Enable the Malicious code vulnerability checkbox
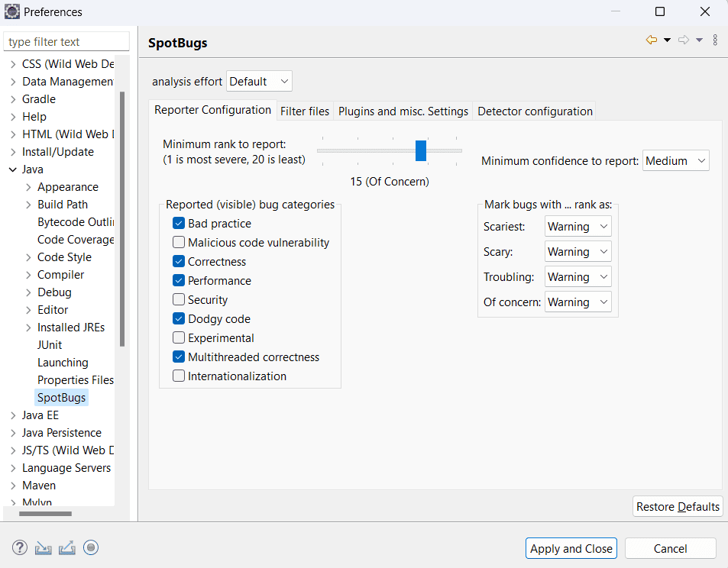The height and width of the screenshot is (568, 728). 179,243
